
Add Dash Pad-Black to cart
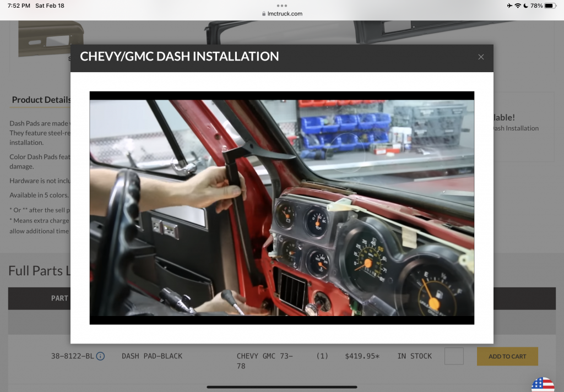(507, 356)
